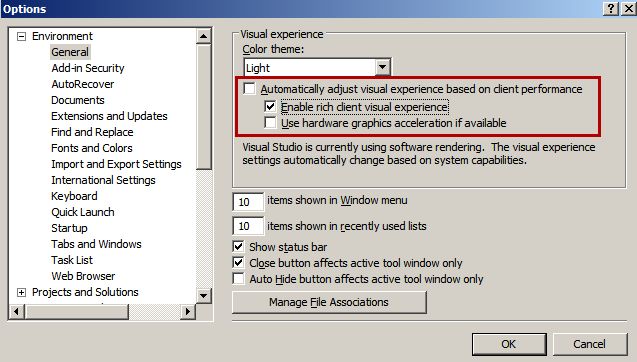
Task: Click the tree scroll up arrow
Action: point(204,37)
